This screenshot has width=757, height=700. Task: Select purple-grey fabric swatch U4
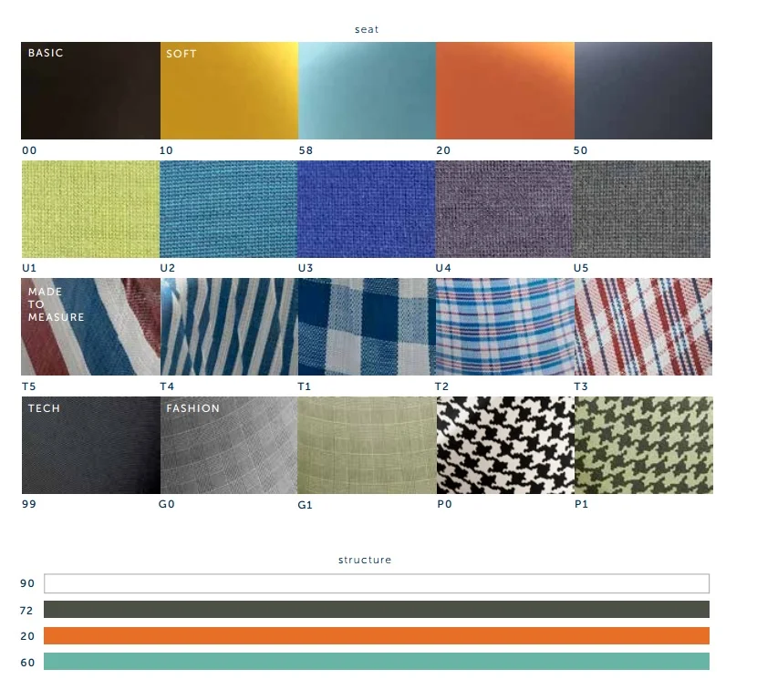[504, 209]
